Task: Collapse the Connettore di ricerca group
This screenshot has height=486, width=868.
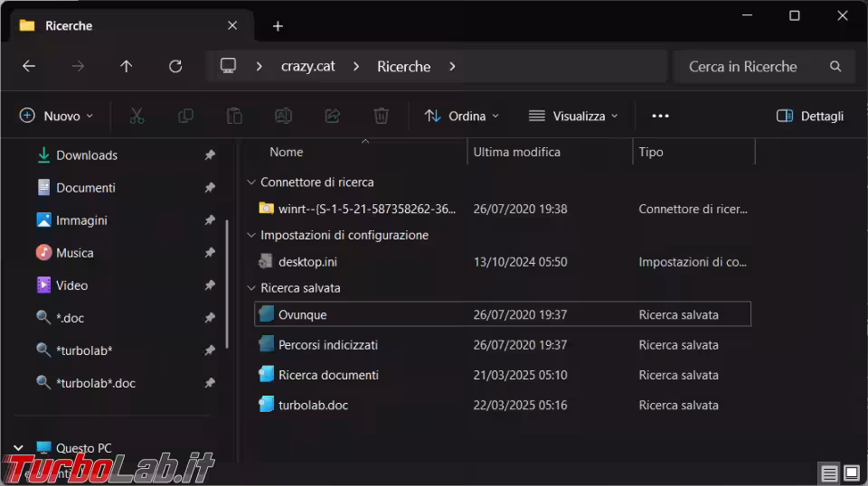Action: tap(251, 182)
